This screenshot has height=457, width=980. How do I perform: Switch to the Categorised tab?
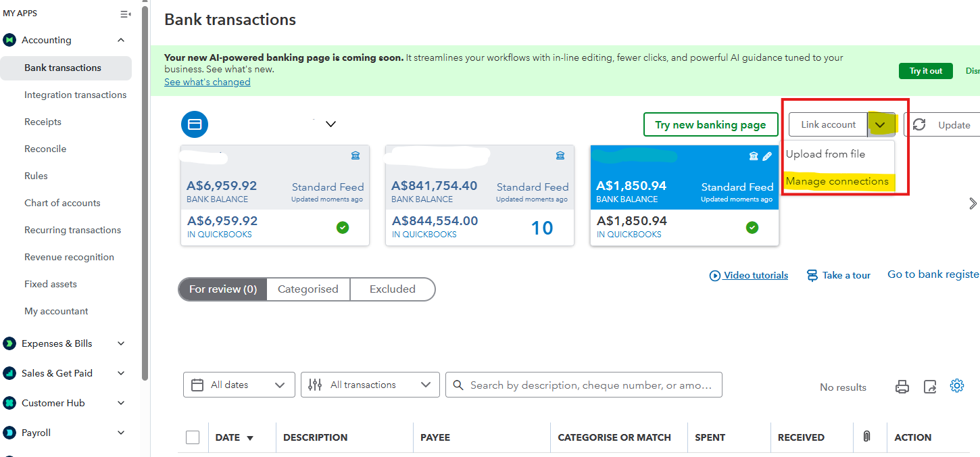308,289
